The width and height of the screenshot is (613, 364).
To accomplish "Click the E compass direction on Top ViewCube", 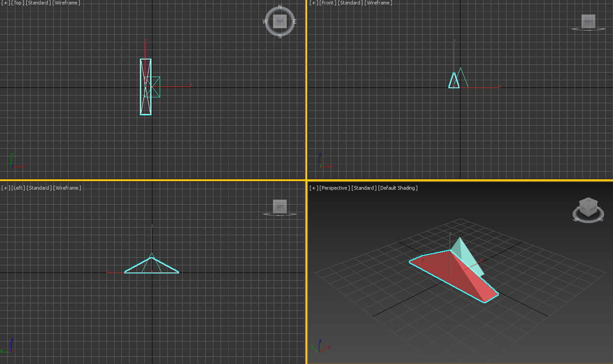I will 295,21.
